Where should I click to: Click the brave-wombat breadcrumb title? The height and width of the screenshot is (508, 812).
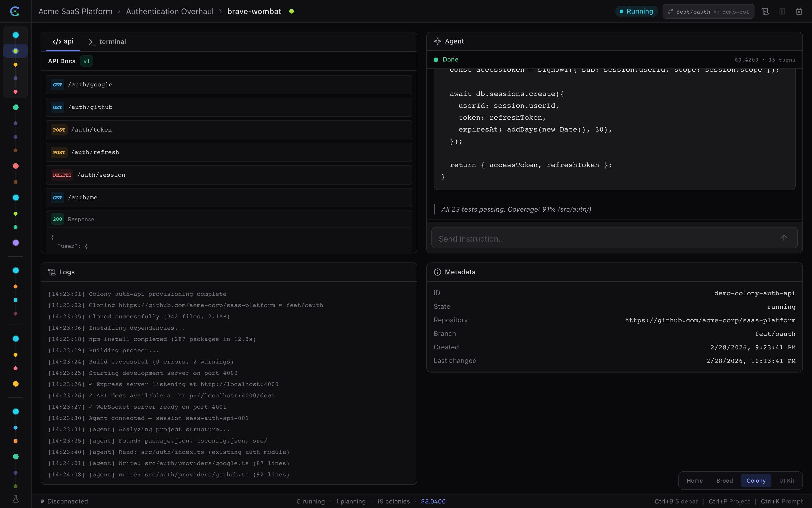[254, 11]
